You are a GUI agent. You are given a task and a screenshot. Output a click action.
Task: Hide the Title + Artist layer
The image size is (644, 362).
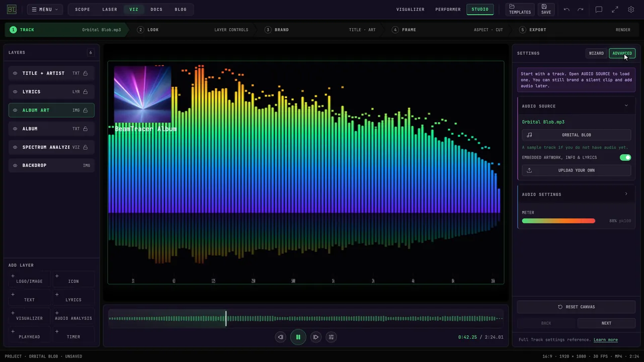15,73
